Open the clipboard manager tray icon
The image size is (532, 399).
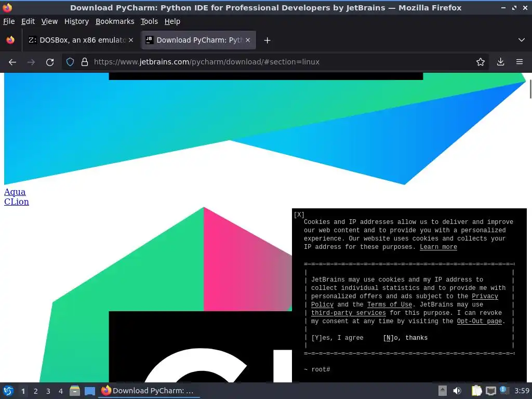(x=477, y=391)
